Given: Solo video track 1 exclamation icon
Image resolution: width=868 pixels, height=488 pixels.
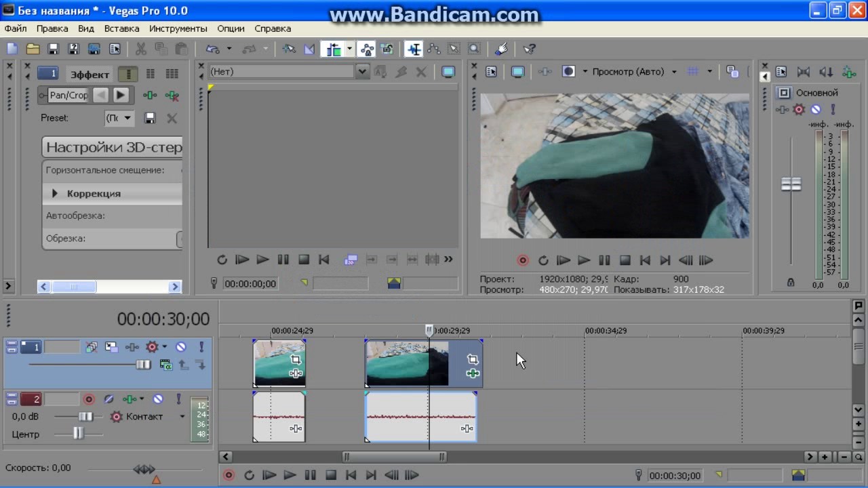Looking at the screenshot, I should [201, 347].
